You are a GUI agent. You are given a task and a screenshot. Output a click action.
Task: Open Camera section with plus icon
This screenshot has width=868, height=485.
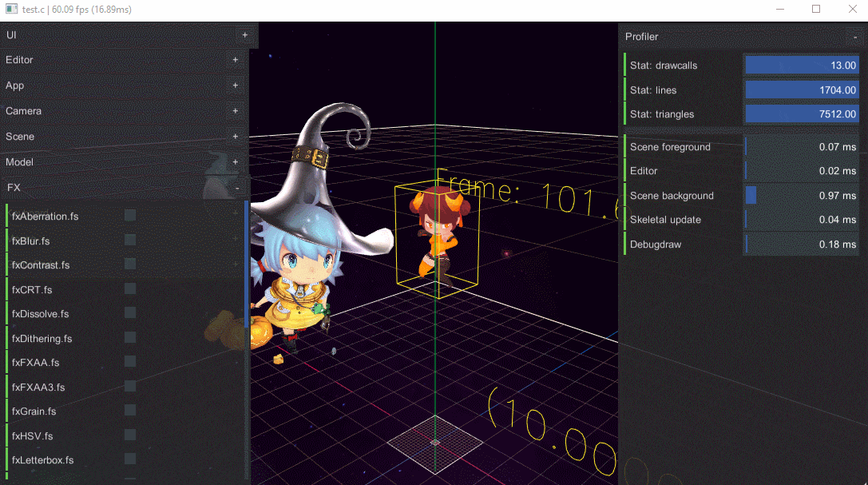235,111
